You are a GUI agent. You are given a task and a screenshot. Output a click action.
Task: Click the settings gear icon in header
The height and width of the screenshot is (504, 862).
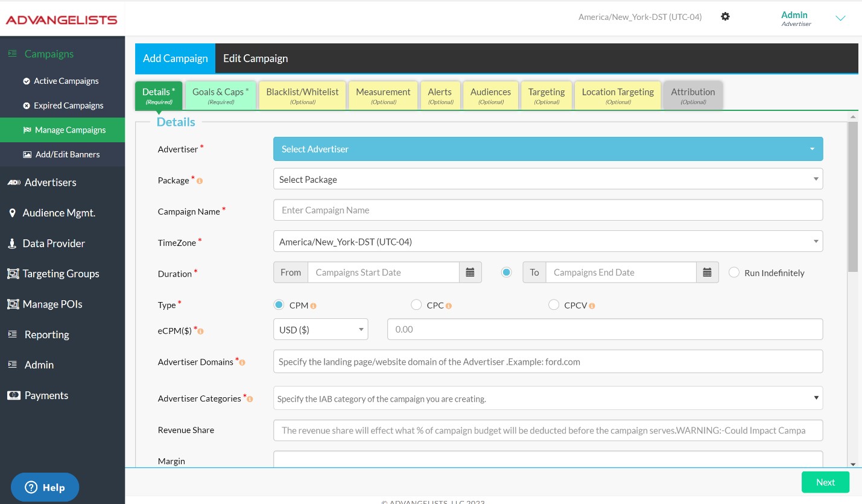click(x=725, y=17)
